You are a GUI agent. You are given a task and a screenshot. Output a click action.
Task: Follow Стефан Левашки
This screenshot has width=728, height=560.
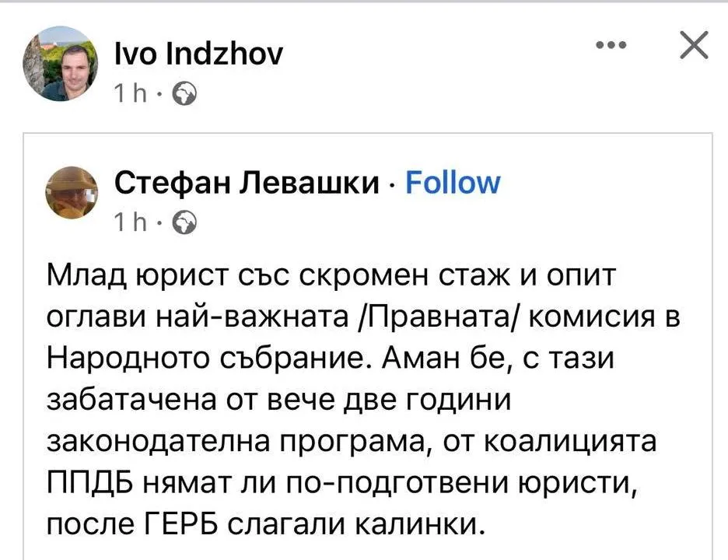(x=453, y=183)
